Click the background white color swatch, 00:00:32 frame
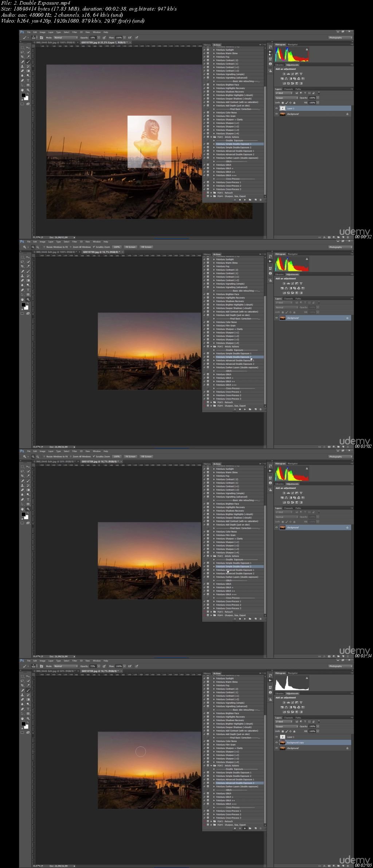Viewport: 373px width, 868px height. (27, 98)
